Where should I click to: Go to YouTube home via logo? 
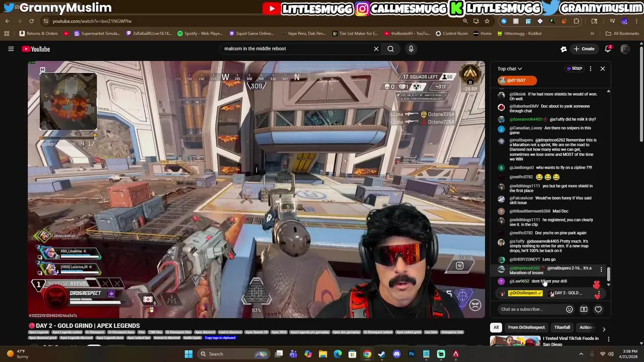(x=36, y=49)
